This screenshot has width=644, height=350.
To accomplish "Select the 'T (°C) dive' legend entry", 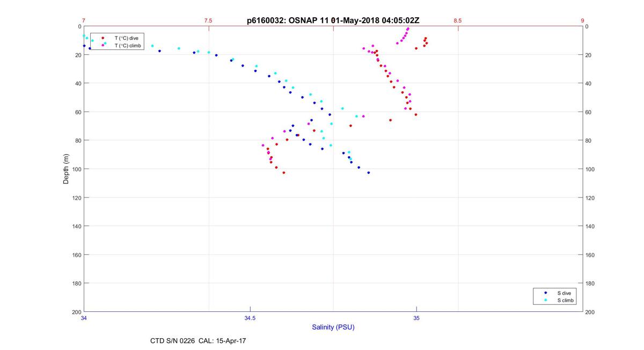I will click(x=127, y=38).
